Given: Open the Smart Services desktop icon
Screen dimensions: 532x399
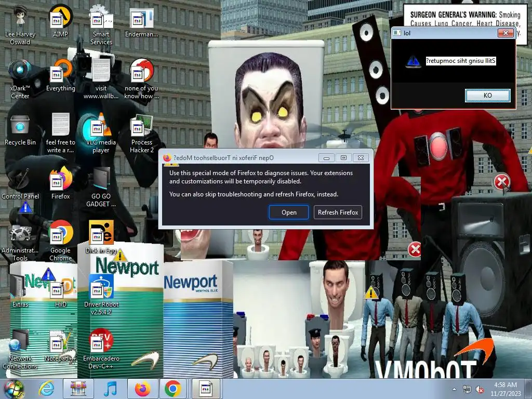Looking at the screenshot, I should click(101, 24).
